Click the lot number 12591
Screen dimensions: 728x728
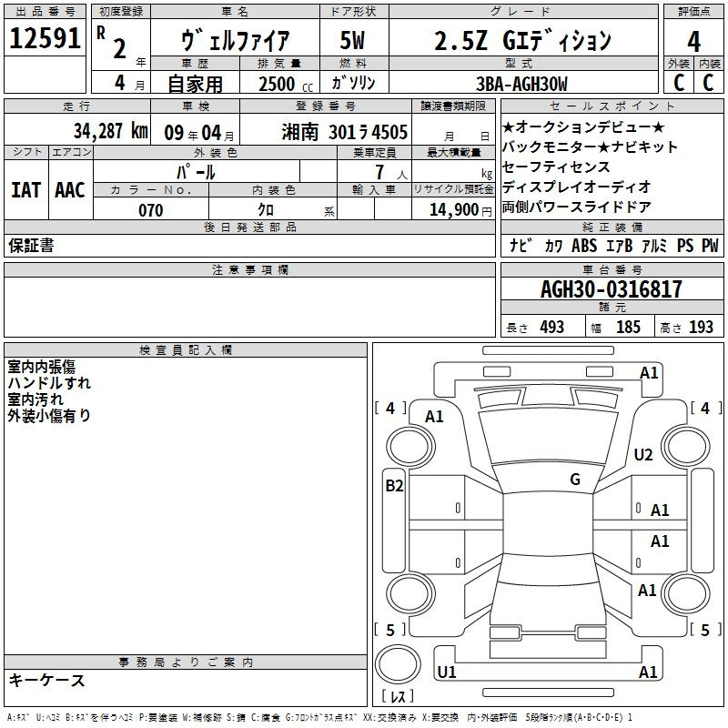click(45, 40)
